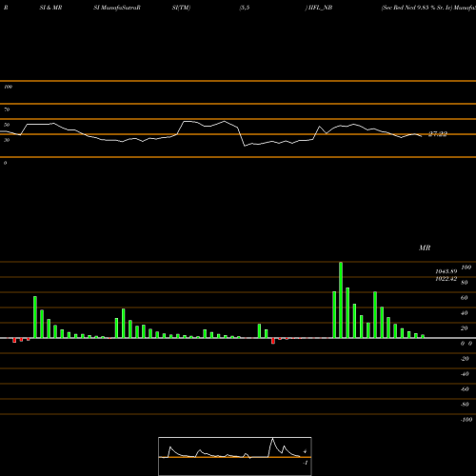This screenshot has width=476, height=476.
Task: Click the tallest green bar in MR histogram
Action: (x=341, y=300)
